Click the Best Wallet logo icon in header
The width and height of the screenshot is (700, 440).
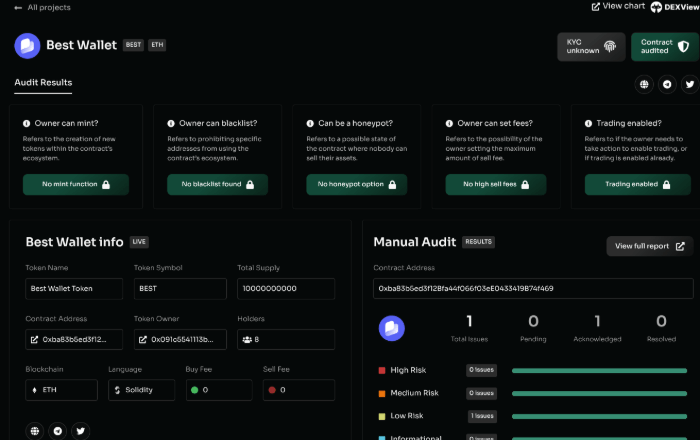(27, 46)
